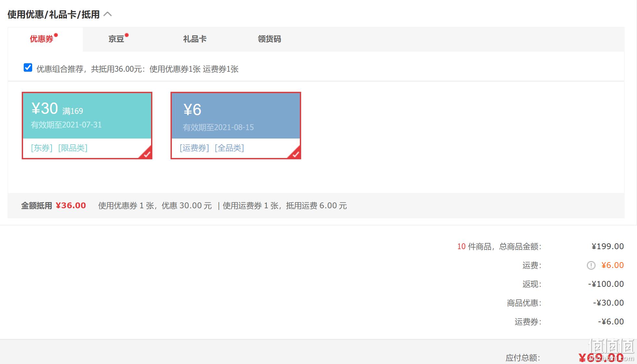
Task: Click the ¥199.00 total goods amount
Action: tap(607, 247)
